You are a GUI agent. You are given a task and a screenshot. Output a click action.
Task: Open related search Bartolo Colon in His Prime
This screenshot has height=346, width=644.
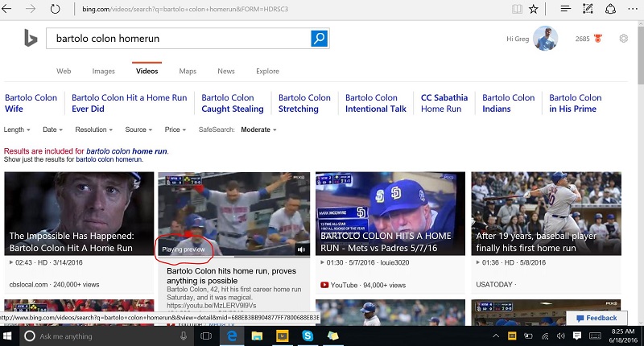point(575,103)
